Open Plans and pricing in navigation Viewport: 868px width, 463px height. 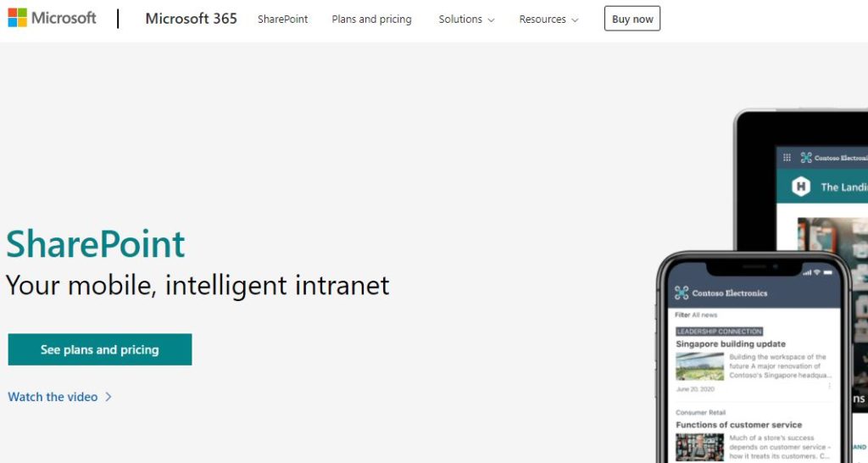pos(371,19)
